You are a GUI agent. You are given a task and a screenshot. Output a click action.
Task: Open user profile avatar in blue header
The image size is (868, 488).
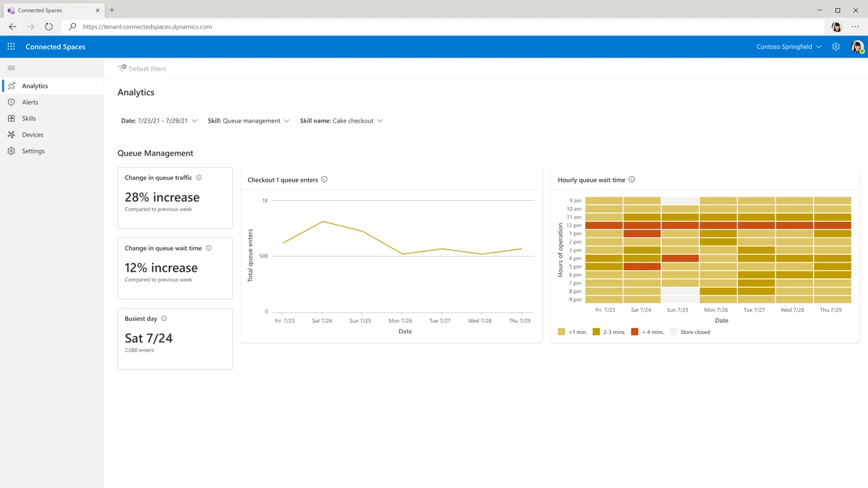(857, 47)
